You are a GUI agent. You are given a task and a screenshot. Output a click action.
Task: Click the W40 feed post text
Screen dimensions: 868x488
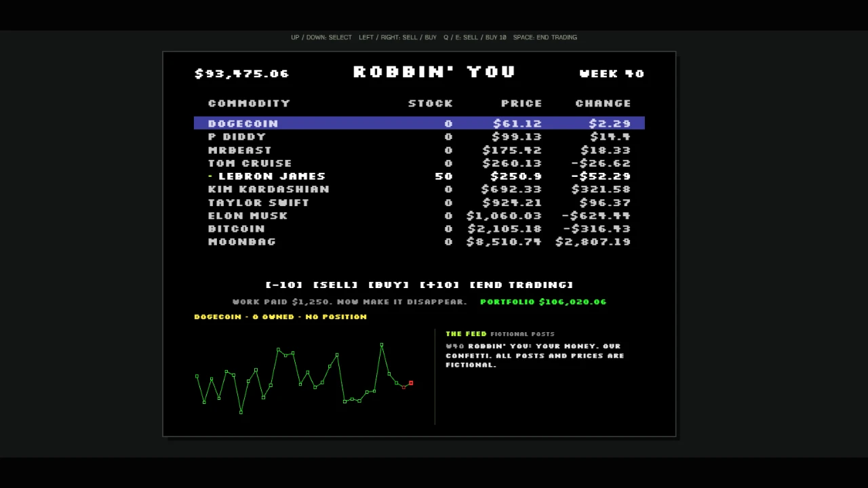pos(534,355)
